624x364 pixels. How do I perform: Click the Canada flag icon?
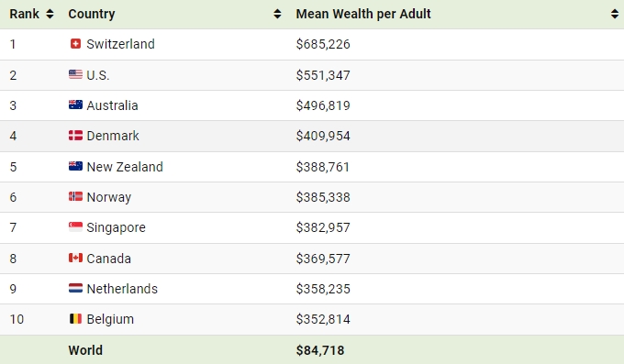click(75, 258)
